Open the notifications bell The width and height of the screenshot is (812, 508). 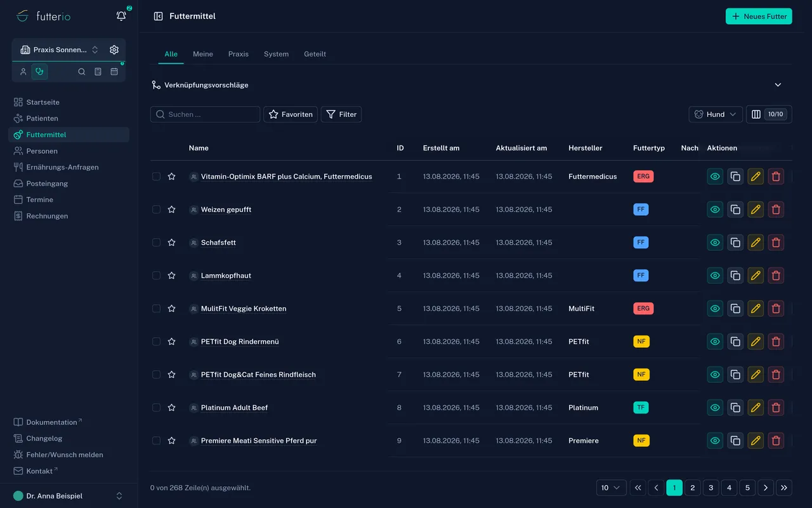pyautogui.click(x=121, y=16)
